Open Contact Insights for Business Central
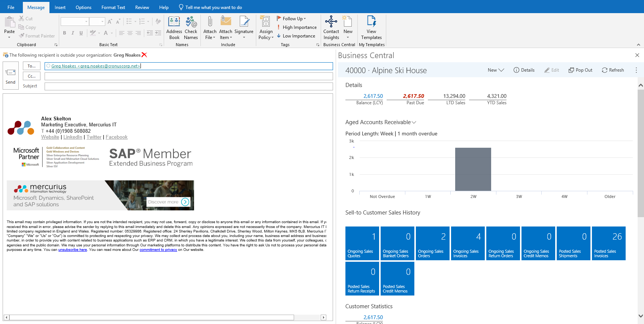644x324 pixels. (331, 28)
